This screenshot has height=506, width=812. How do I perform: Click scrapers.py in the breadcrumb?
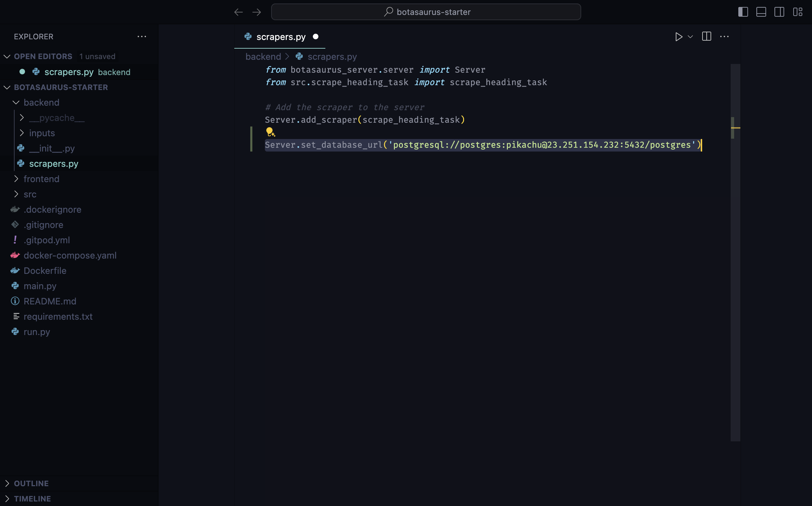332,57
